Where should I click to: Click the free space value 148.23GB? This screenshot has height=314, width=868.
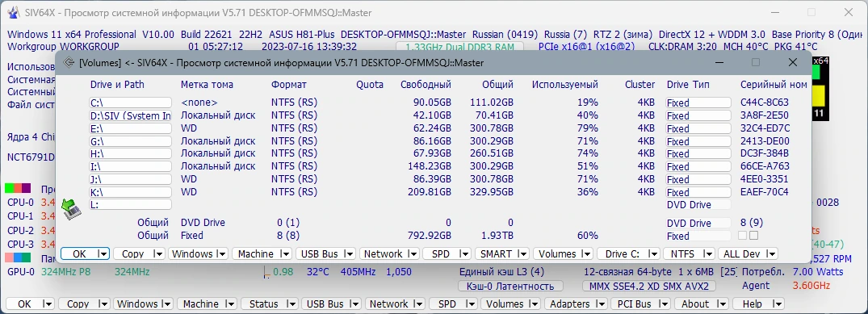coord(429,166)
